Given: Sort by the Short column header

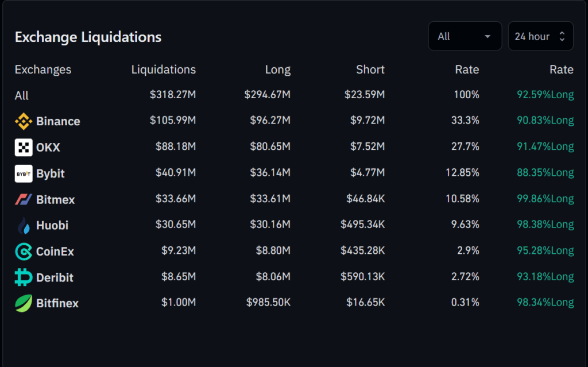Looking at the screenshot, I should point(370,69).
